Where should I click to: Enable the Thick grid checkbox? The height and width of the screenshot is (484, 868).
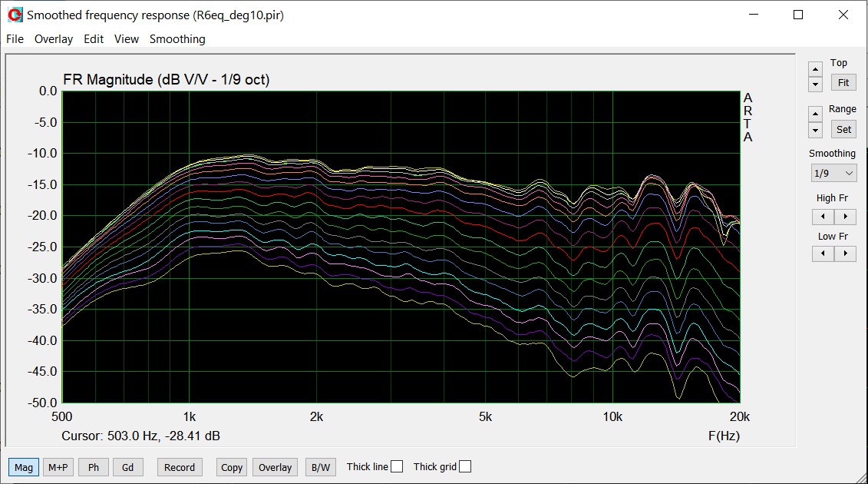(465, 467)
